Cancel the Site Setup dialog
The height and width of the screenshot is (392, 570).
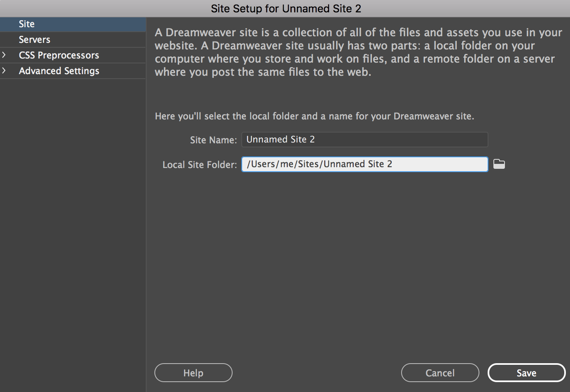tap(440, 373)
